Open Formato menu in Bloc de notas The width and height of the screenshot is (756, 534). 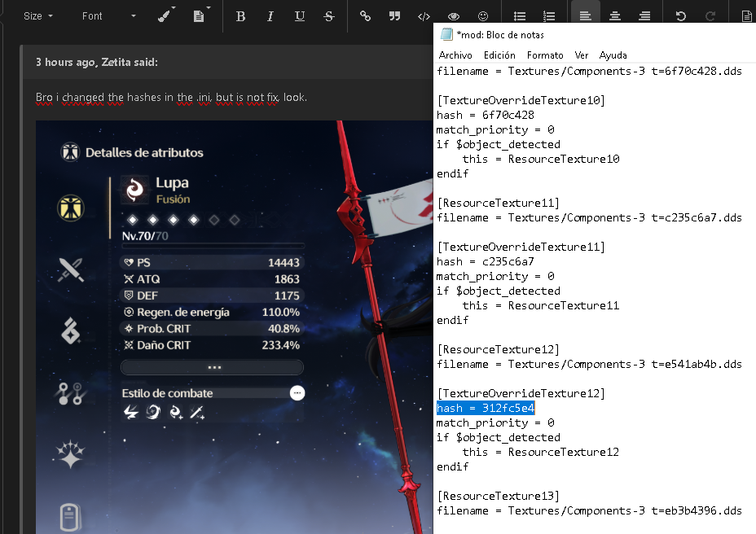pyautogui.click(x=545, y=55)
